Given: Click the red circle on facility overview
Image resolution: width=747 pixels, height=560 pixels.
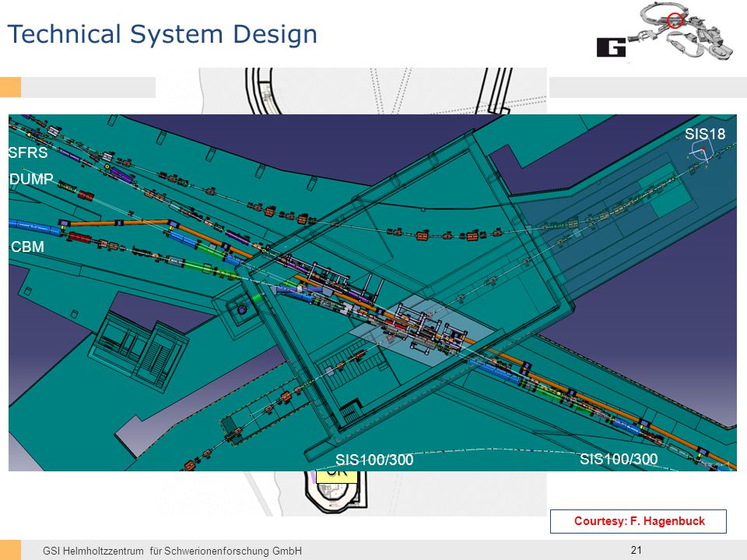Looking at the screenshot, I should [675, 20].
